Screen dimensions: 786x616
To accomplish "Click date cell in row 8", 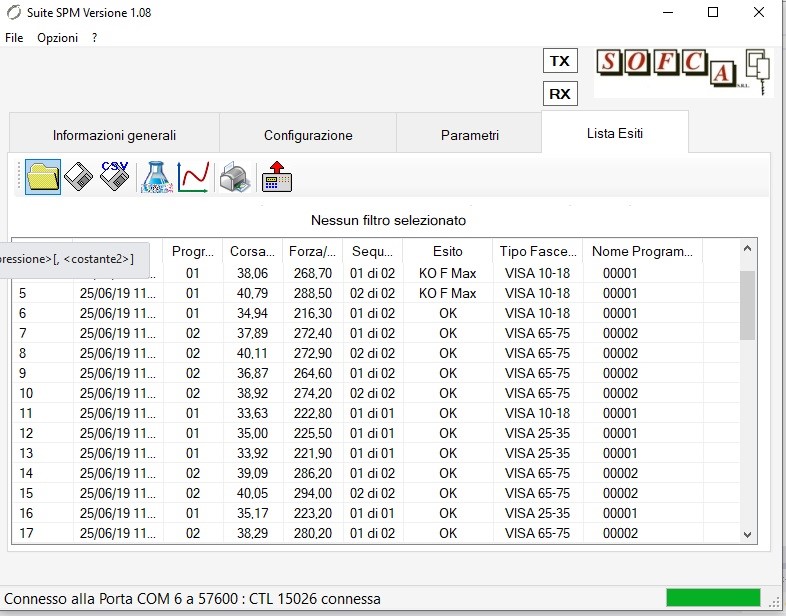I will (x=118, y=353).
